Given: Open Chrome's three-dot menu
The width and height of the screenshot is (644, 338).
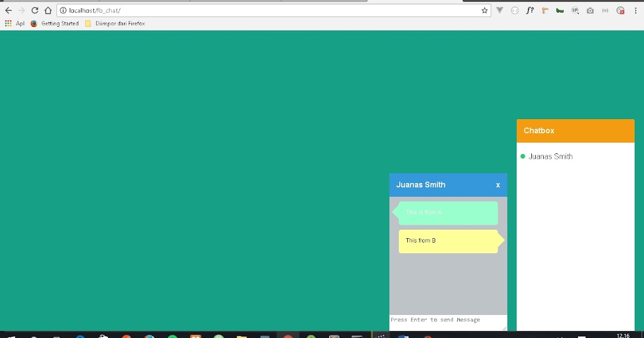Looking at the screenshot, I should point(635,10).
